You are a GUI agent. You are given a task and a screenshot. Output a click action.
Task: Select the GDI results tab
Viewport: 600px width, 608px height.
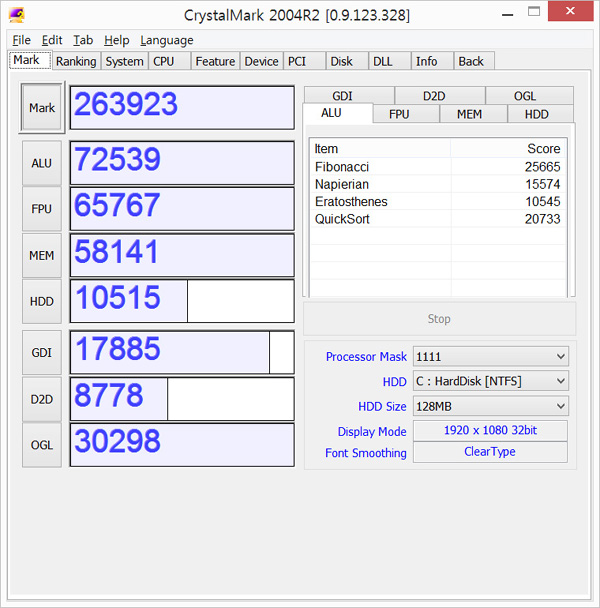[349, 95]
